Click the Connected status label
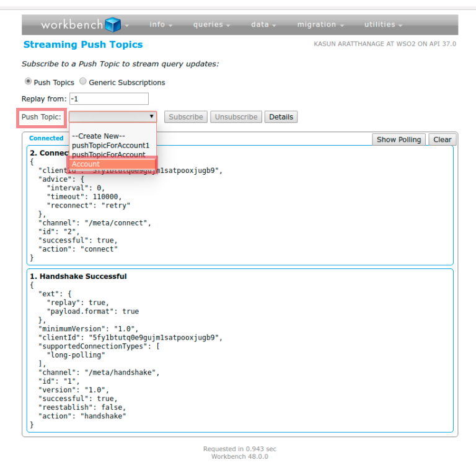The height and width of the screenshot is (468, 476). (x=46, y=138)
